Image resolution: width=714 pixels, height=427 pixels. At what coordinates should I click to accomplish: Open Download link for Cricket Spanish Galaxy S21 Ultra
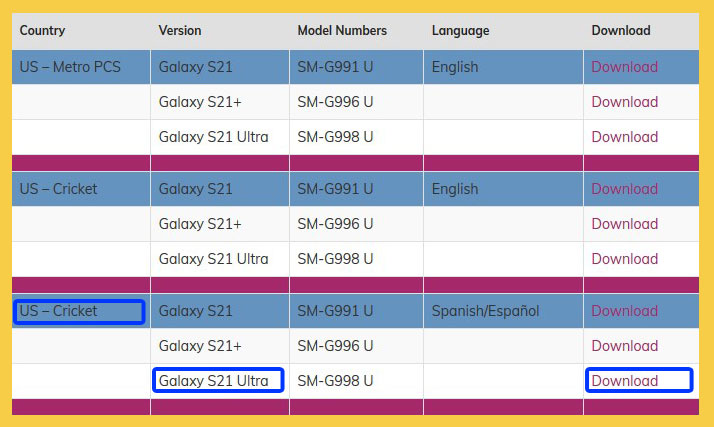tap(624, 381)
